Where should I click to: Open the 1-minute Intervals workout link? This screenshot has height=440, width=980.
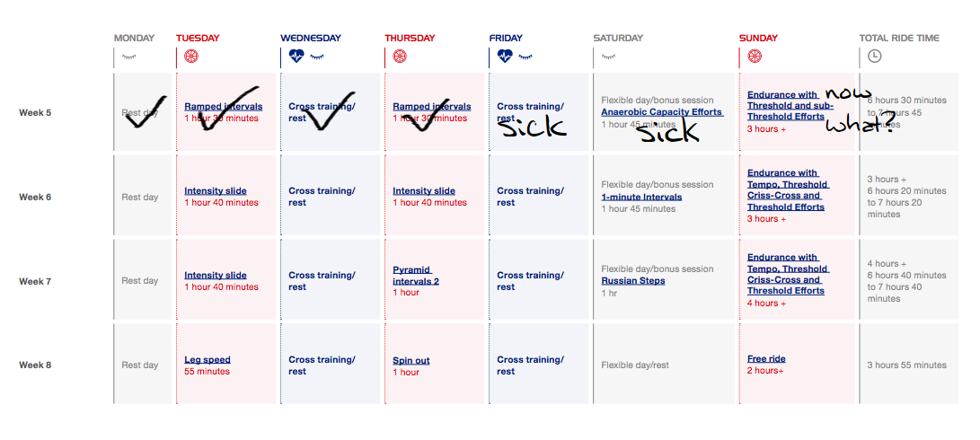(x=641, y=198)
